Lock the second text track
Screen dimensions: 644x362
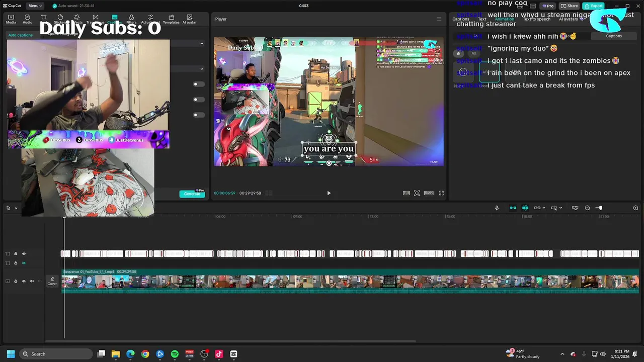[15, 263]
